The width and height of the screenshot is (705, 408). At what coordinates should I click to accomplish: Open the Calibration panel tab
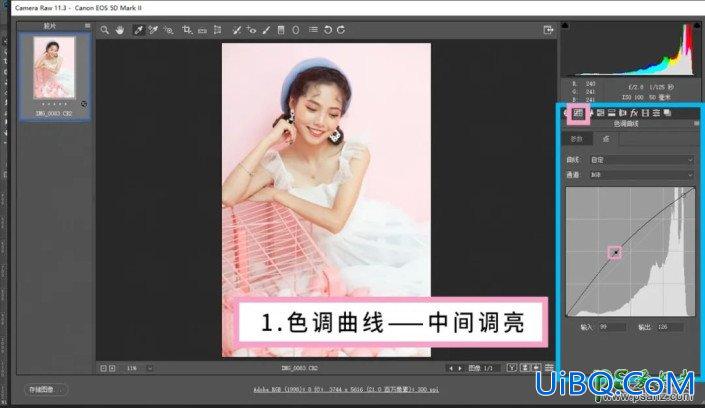click(x=645, y=113)
